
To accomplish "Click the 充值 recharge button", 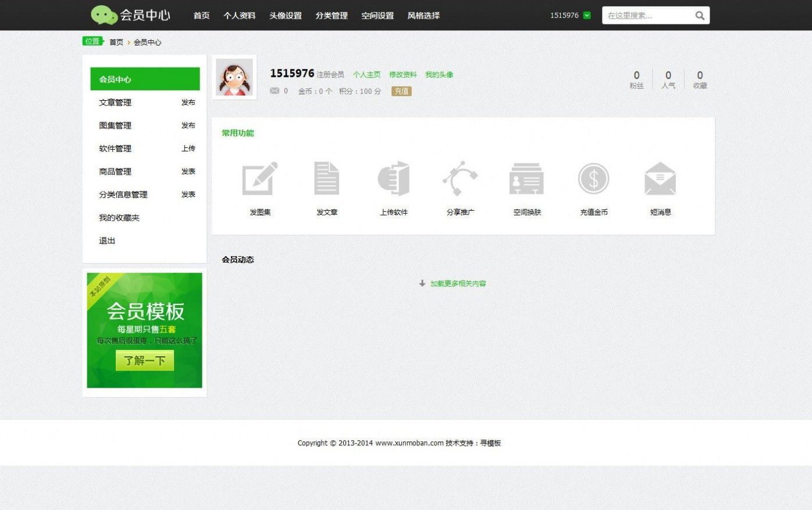I will [401, 91].
